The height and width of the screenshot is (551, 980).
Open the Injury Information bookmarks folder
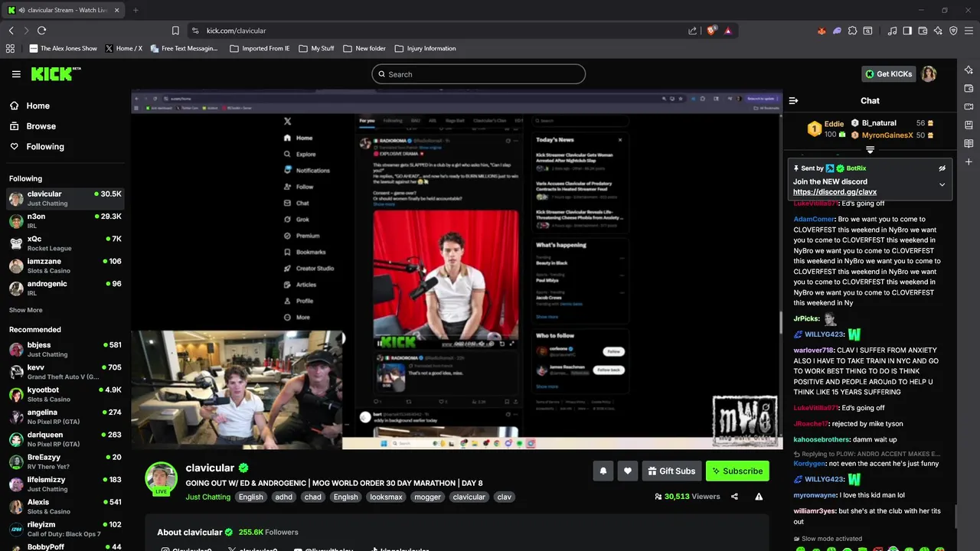(x=425, y=48)
